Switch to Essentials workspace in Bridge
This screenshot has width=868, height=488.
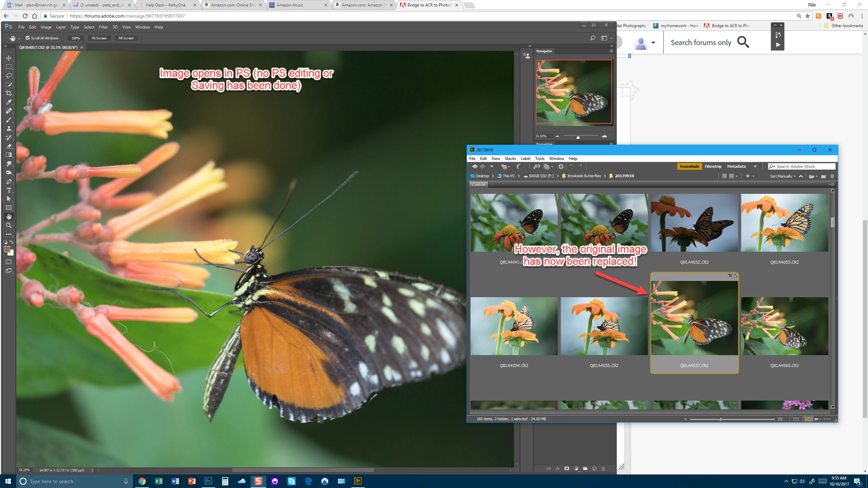tap(689, 166)
